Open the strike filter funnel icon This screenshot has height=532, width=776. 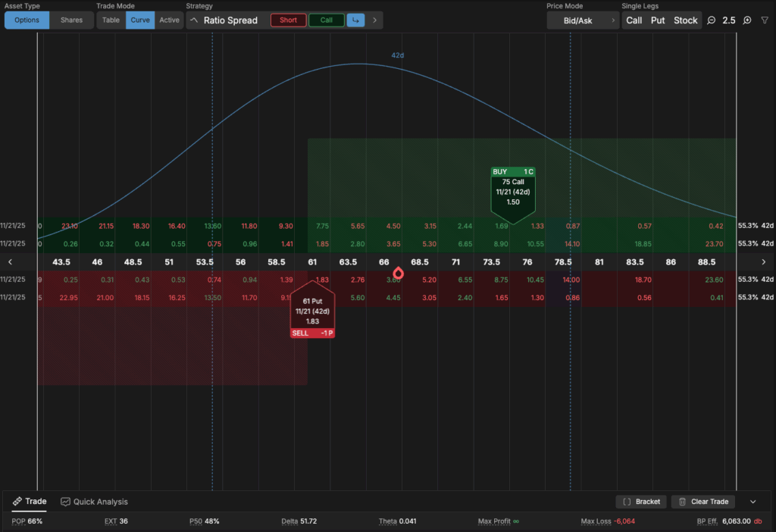[x=764, y=20]
